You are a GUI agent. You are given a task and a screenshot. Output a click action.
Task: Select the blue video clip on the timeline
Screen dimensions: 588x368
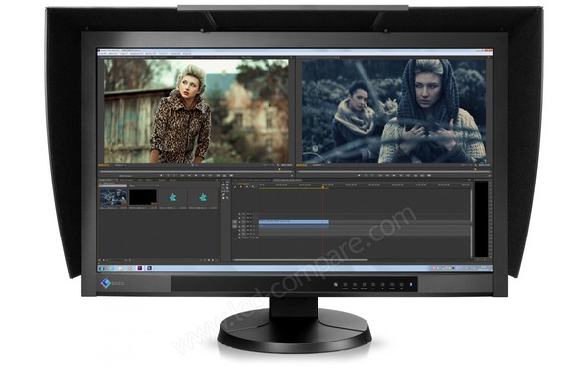point(294,222)
